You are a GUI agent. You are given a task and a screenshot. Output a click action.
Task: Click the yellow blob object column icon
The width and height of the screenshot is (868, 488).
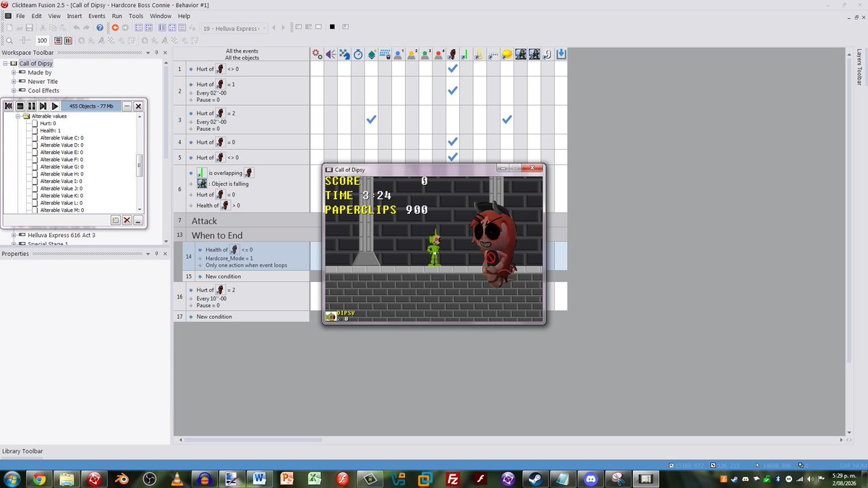[507, 54]
